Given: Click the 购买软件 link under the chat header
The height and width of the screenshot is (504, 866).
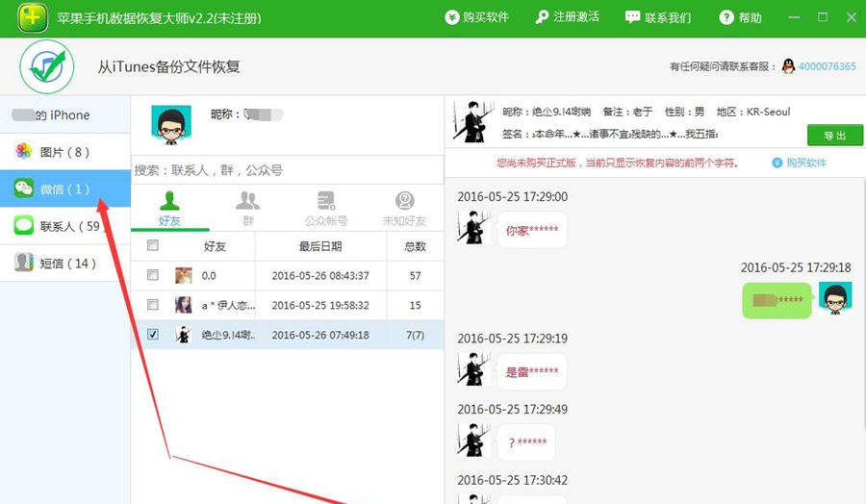Looking at the screenshot, I should click(x=805, y=163).
